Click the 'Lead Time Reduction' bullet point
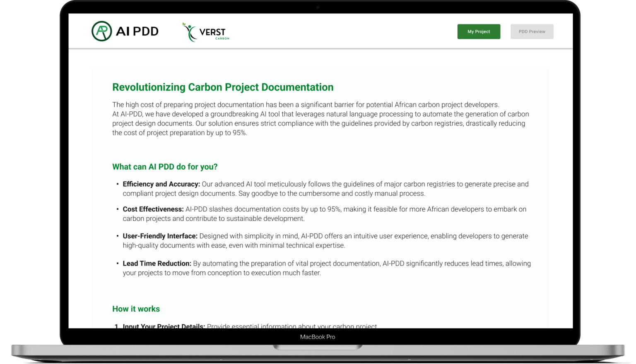Image resolution: width=636 pixels, height=364 pixels. 157,263
